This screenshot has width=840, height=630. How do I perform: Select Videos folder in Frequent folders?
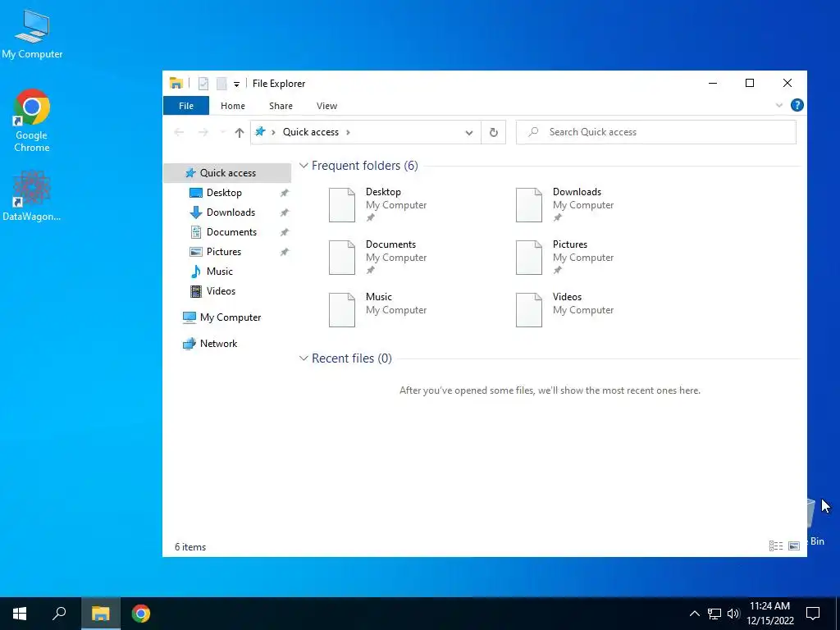(x=564, y=309)
